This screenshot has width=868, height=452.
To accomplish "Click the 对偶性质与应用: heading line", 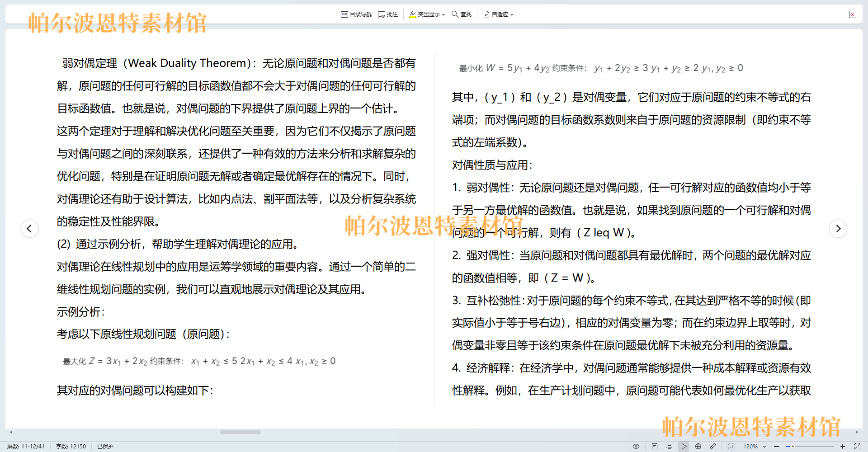I will [x=492, y=165].
